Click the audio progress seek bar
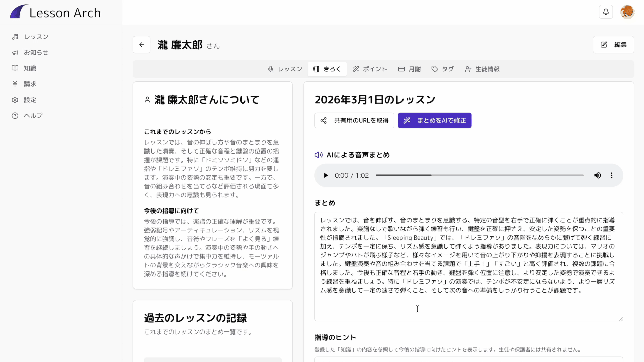This screenshot has height=362, width=644. tap(480, 175)
